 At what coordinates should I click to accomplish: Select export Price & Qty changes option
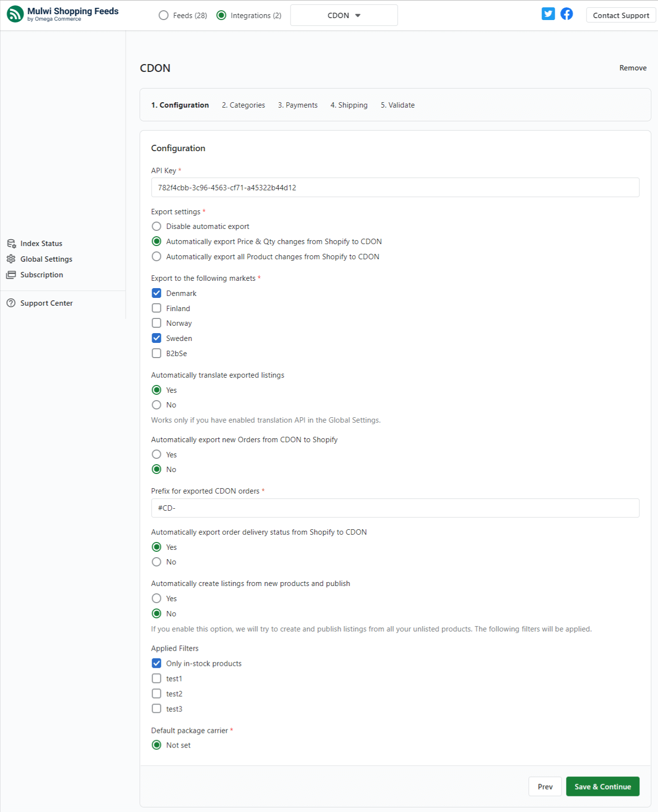pyautogui.click(x=157, y=242)
